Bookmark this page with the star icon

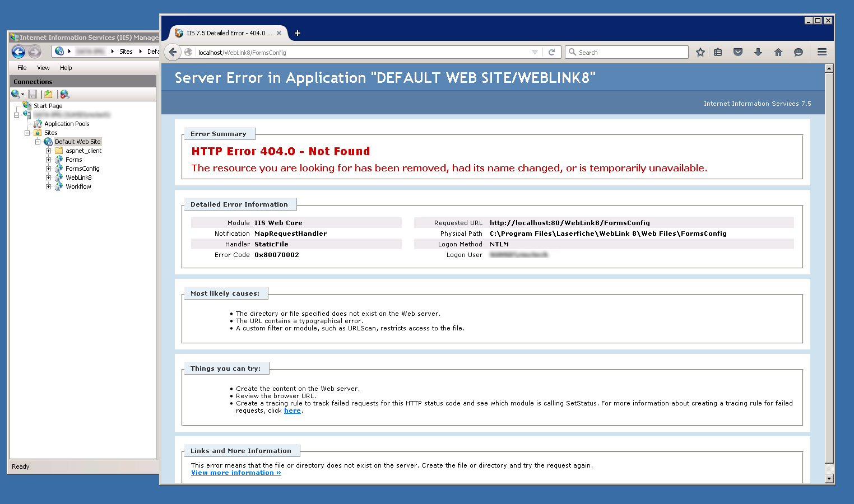700,52
